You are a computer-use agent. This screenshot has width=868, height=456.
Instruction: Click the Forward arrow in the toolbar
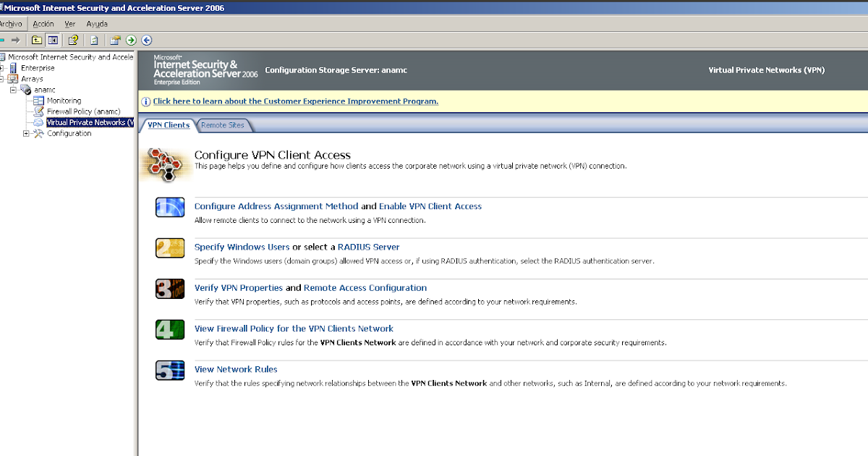(x=15, y=40)
